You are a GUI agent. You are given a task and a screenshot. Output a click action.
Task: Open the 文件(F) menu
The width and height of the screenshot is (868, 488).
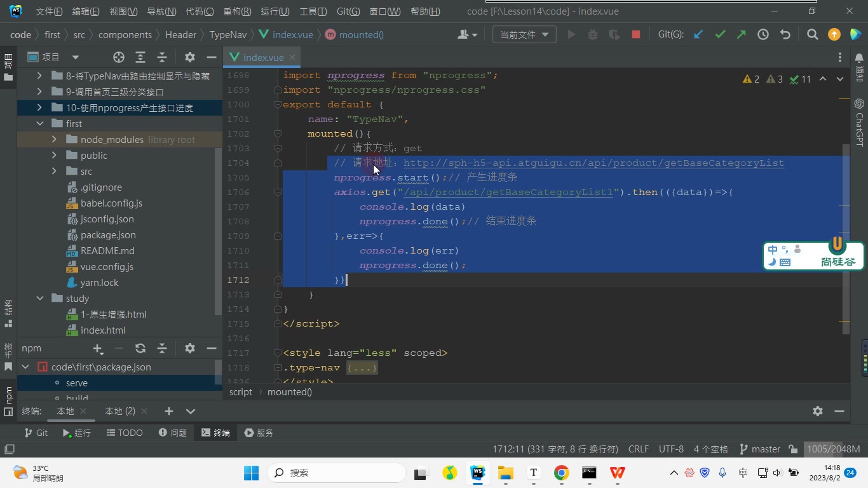[x=49, y=11]
